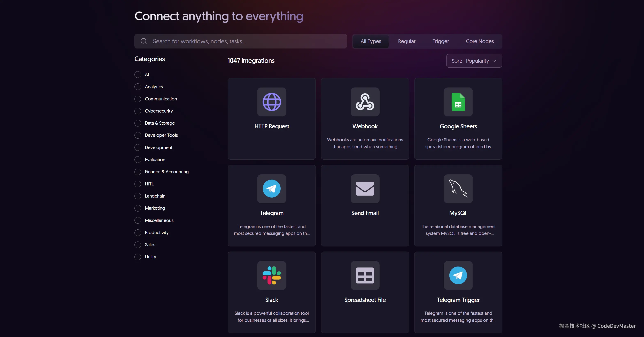Click the Spreadsheet File grid icon

[365, 275]
